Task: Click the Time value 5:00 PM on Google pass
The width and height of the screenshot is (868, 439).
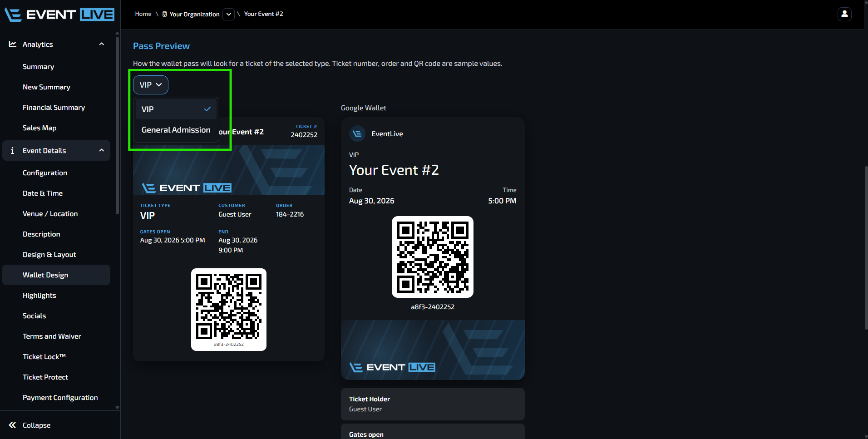Action: coord(502,201)
